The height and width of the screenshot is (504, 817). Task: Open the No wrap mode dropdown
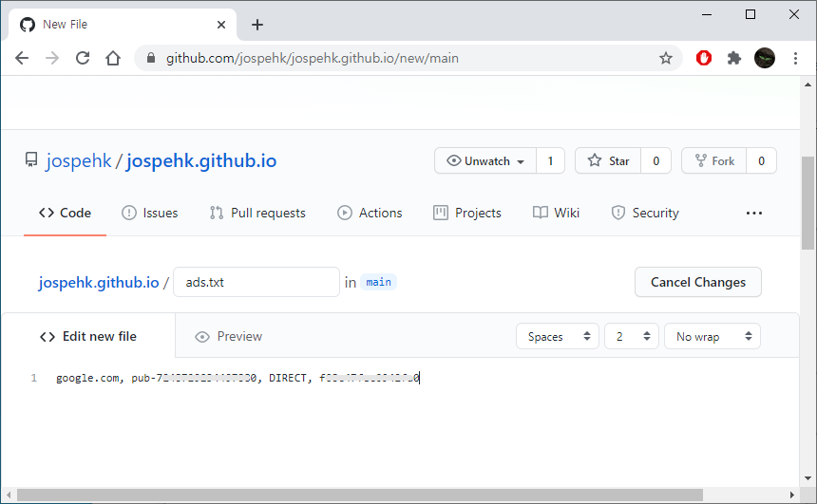(x=712, y=336)
